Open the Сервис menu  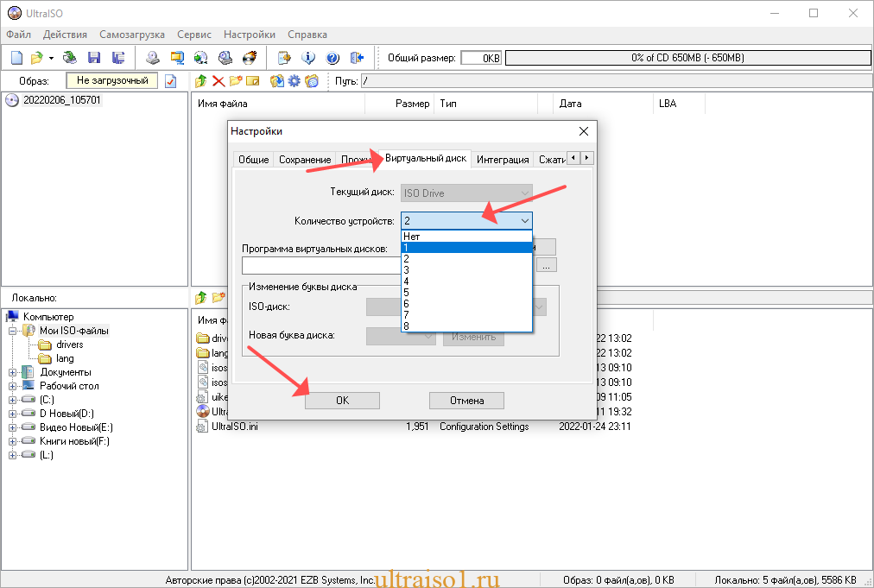coord(194,35)
